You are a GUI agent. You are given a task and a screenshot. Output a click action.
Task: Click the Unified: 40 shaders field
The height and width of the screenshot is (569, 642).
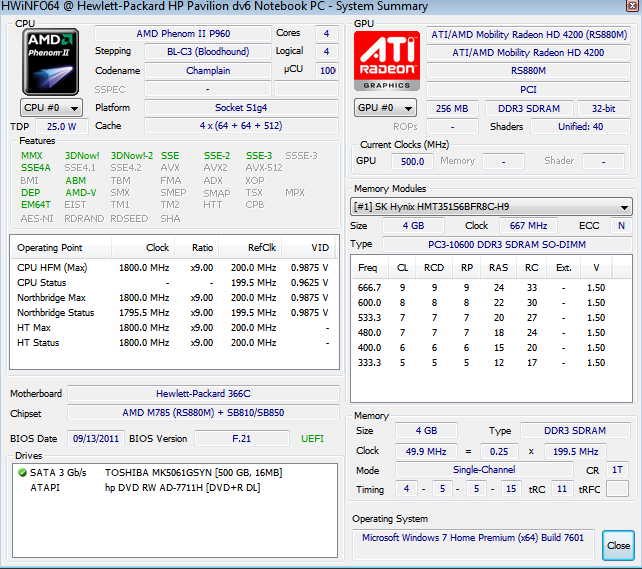(581, 127)
